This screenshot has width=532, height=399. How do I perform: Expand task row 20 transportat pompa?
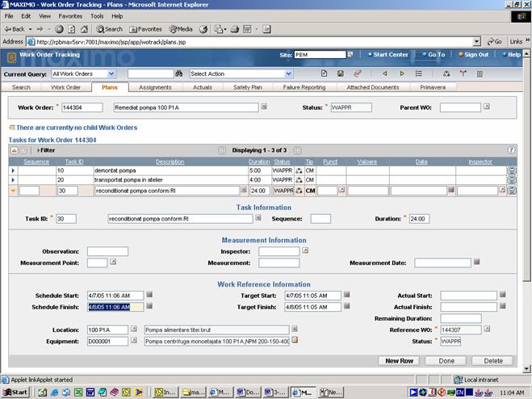[13, 179]
